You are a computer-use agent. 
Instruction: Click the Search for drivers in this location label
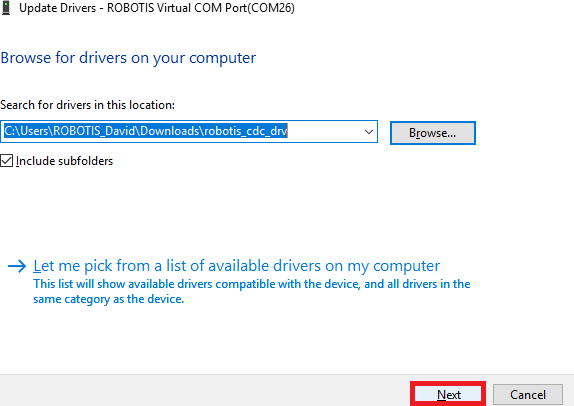coord(87,105)
